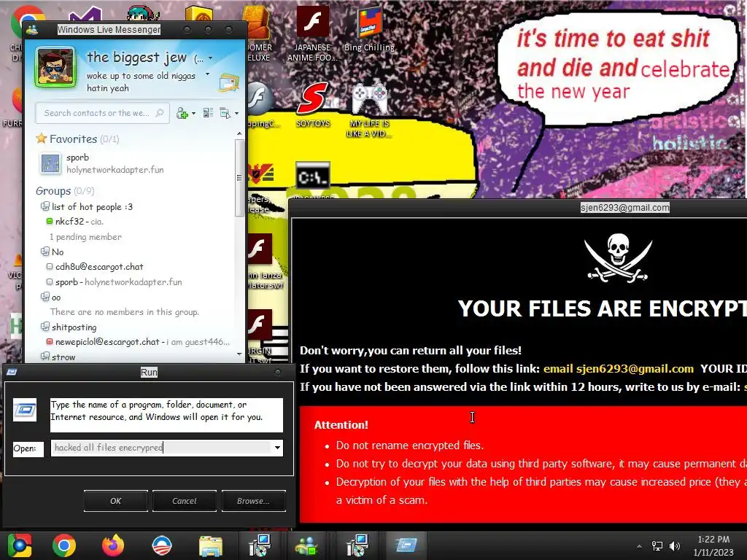The height and width of the screenshot is (560, 747).
Task: Open File Explorer folder from taskbar
Action: pyautogui.click(x=211, y=546)
